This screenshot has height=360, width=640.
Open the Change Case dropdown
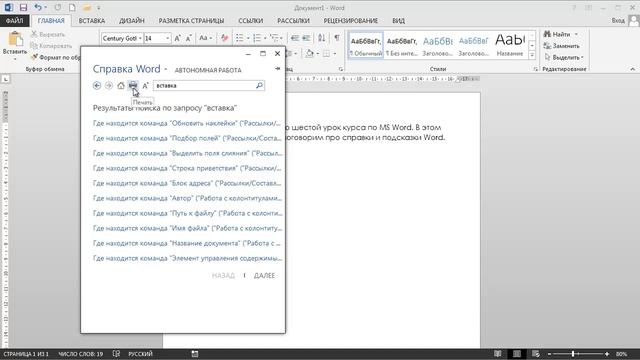205,38
